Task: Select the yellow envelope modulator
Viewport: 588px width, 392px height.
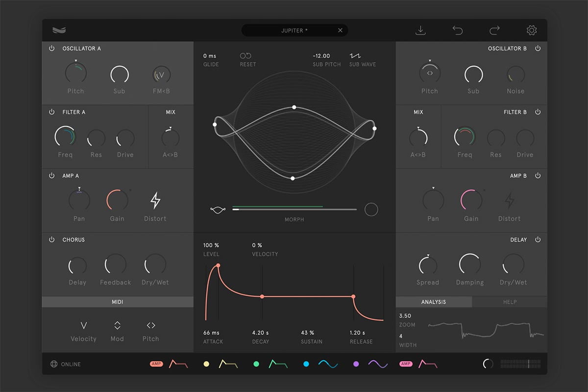Action: (x=221, y=364)
